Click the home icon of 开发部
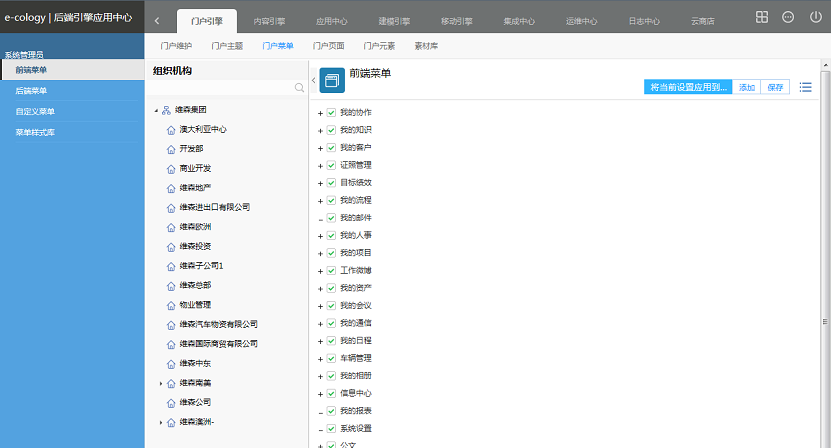Viewport: 831px width, 448px height. (x=171, y=150)
